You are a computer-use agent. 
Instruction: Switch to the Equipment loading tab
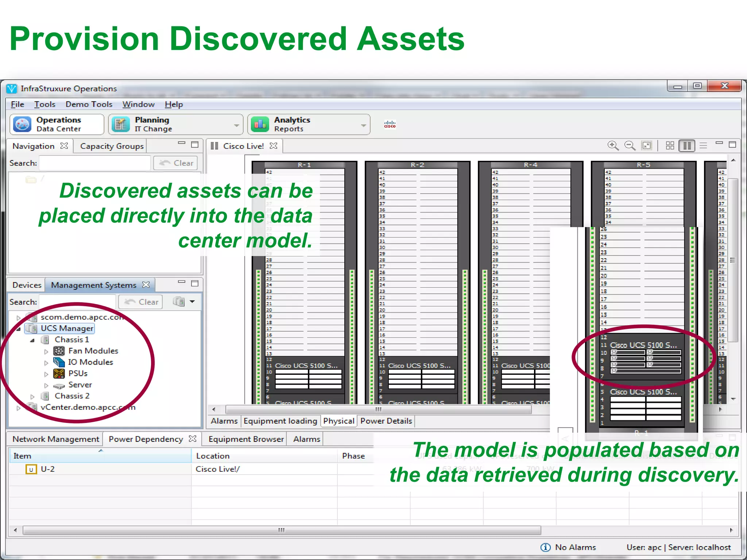[280, 421]
